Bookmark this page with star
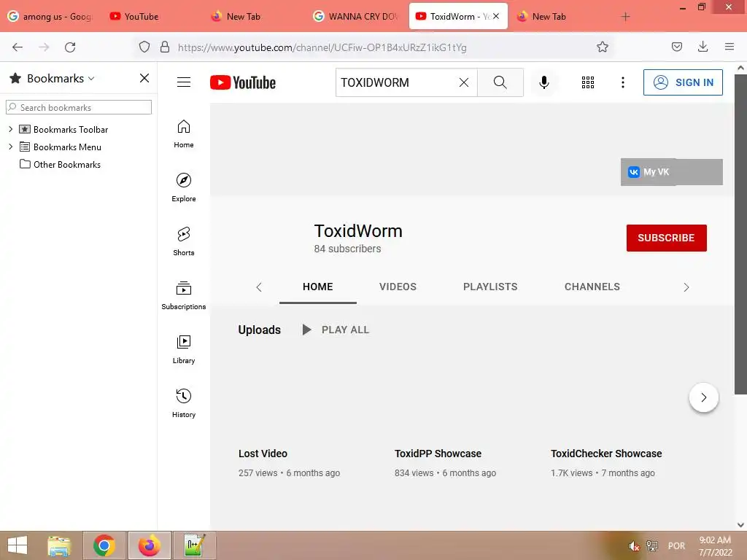 click(x=602, y=47)
